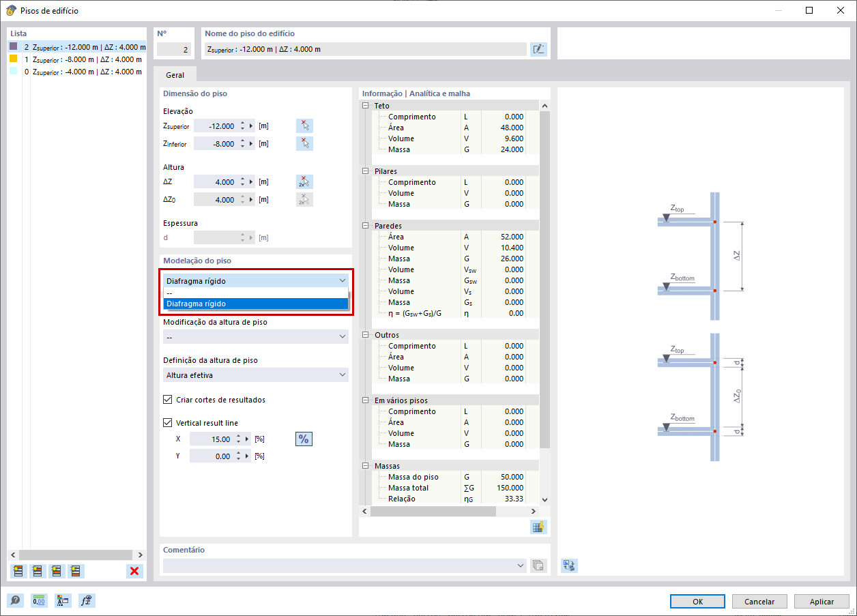Click the Aplicar button
857x616 pixels.
(822, 601)
